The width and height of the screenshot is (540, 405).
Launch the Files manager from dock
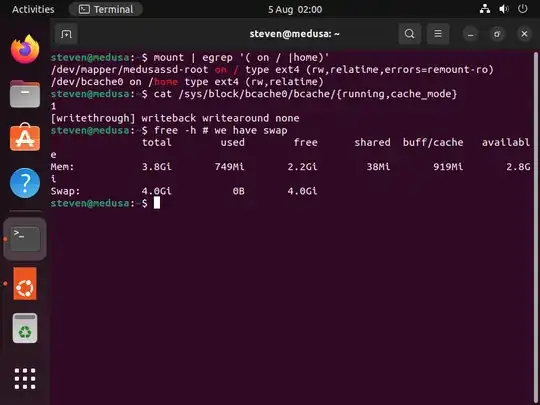[x=25, y=94]
